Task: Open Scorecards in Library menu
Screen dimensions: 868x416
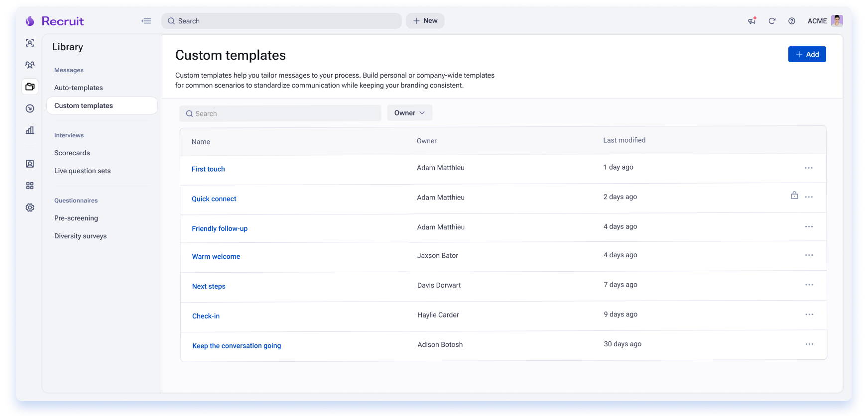Action: [x=72, y=153]
